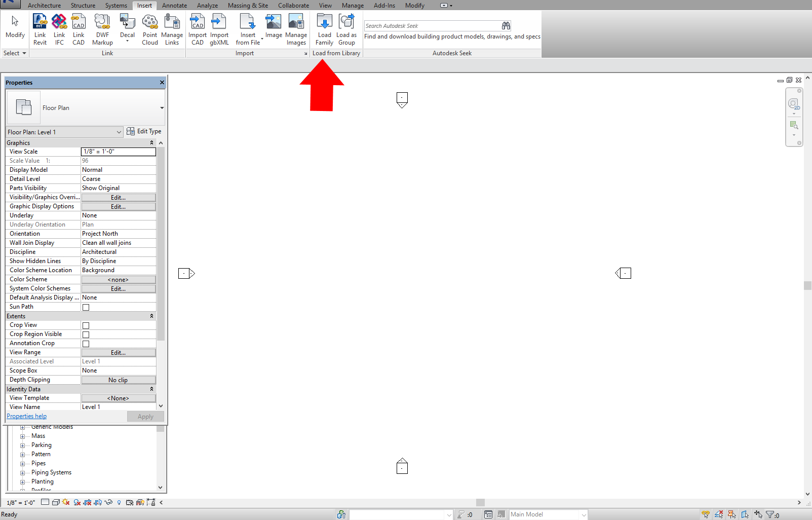Open the DWF Markup tool
The image size is (812, 520).
click(x=102, y=28)
